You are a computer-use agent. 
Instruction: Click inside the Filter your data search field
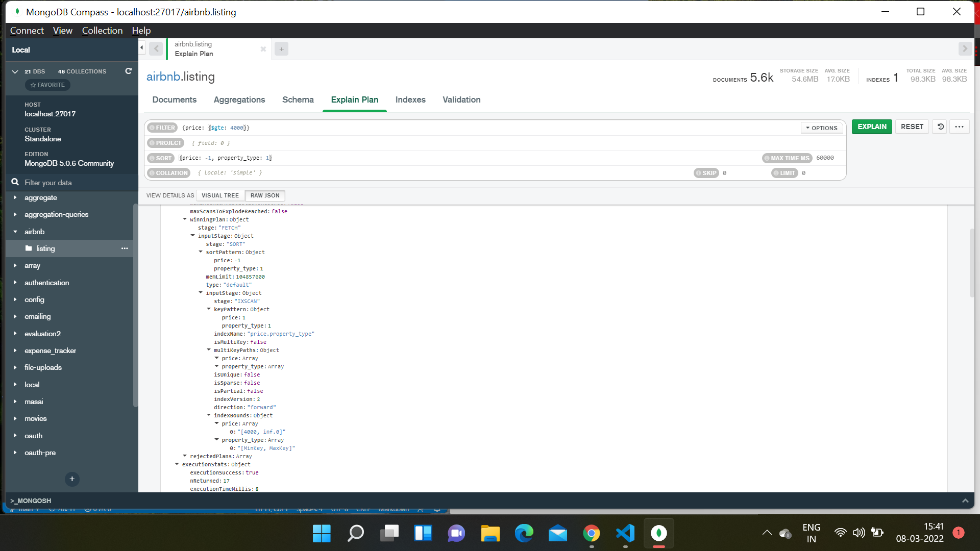(61, 182)
